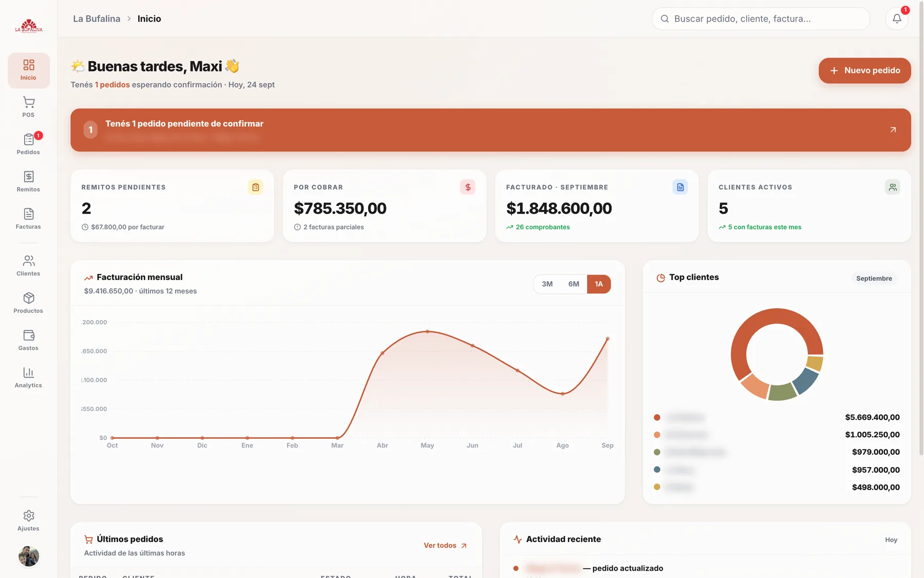
Task: Click the Remitos pendientes clipboard icon
Action: click(256, 187)
